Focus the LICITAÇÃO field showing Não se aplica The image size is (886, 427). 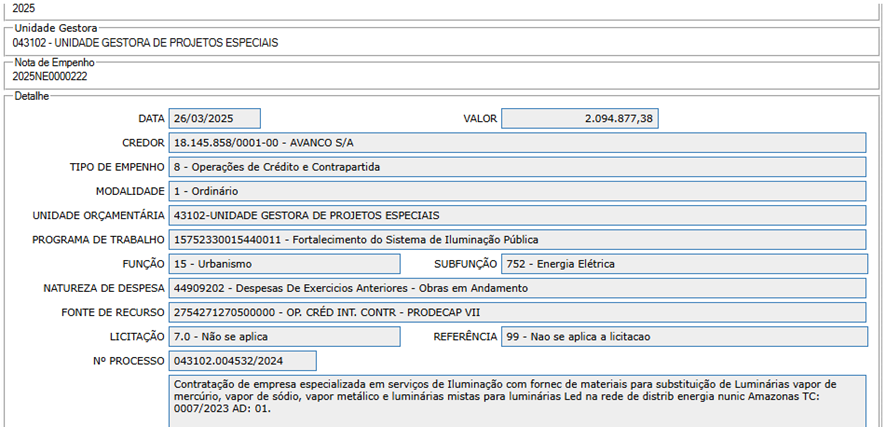283,337
